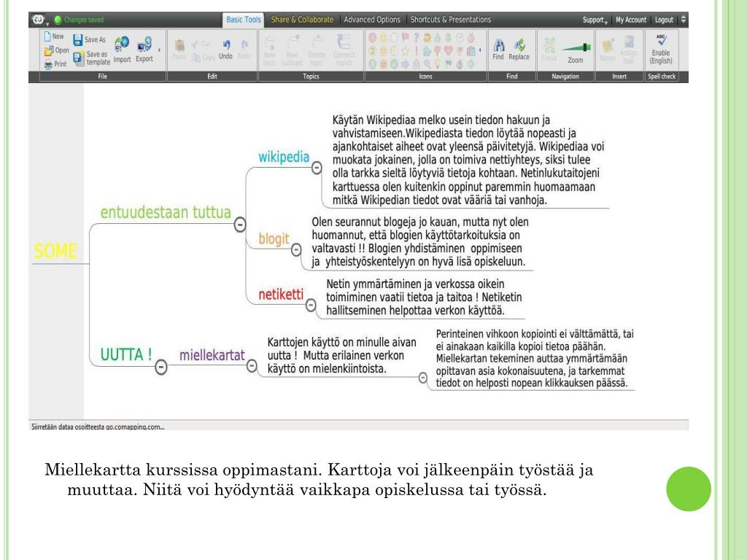747x560 pixels.
Task: Click the Connect topics icon
Action: 344,42
